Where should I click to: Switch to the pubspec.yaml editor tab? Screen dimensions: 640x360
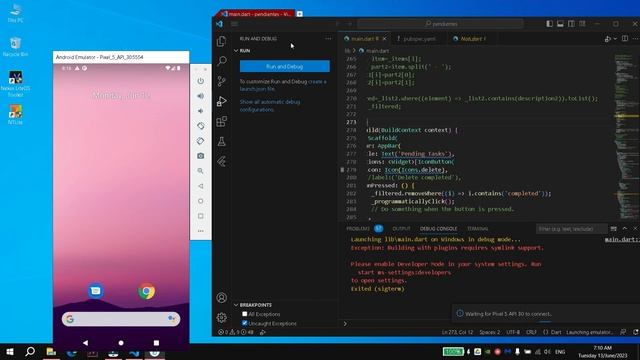[x=420, y=39]
